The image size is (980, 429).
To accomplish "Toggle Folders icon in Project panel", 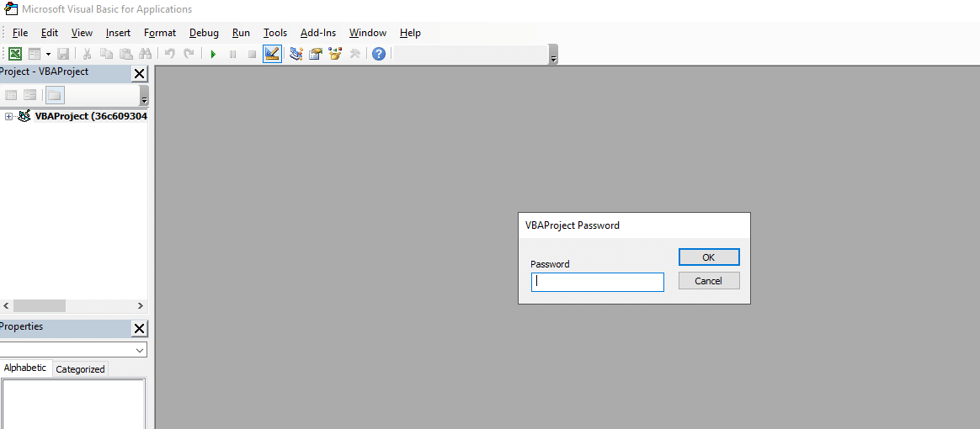I will click(x=55, y=96).
